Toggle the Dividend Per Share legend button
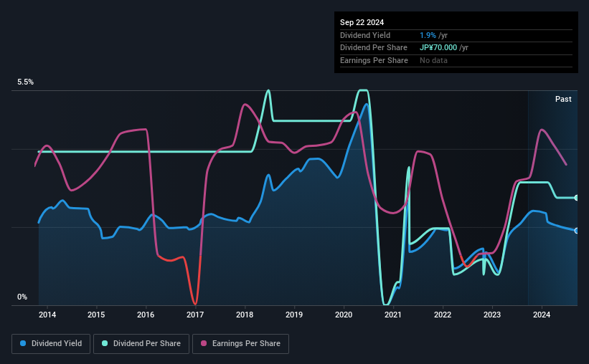 [141, 344]
